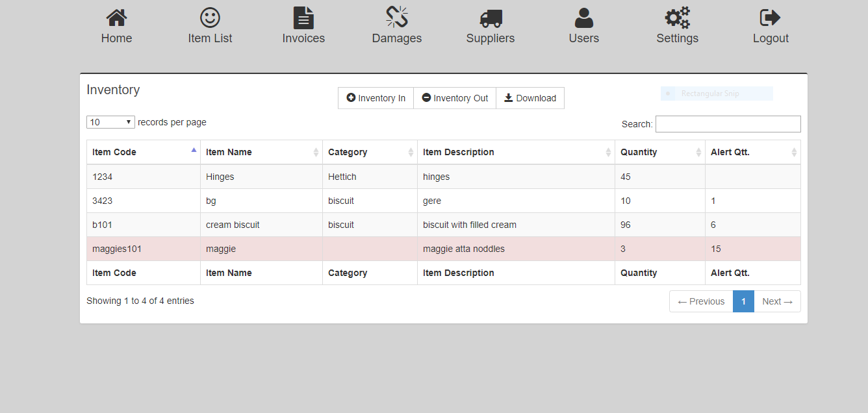This screenshot has height=413, width=868.
Task: Select page 1 in pagination
Action: click(x=743, y=301)
